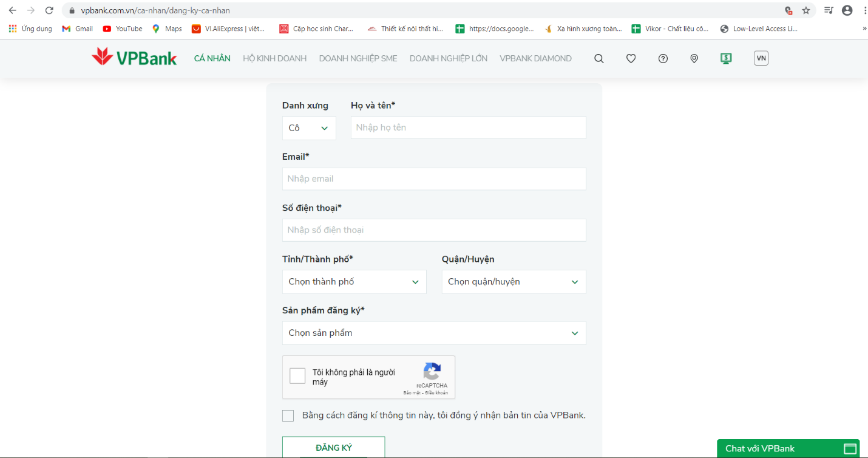Open favorites heart icon in VPBank header

(x=631, y=58)
